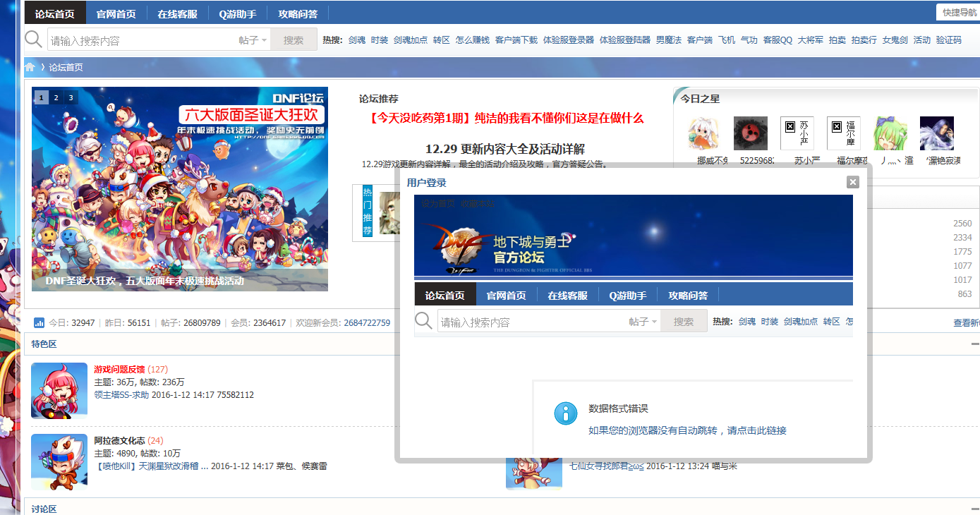
Task: Select the 5225968 avatar in 今日之星
Action: [x=750, y=133]
